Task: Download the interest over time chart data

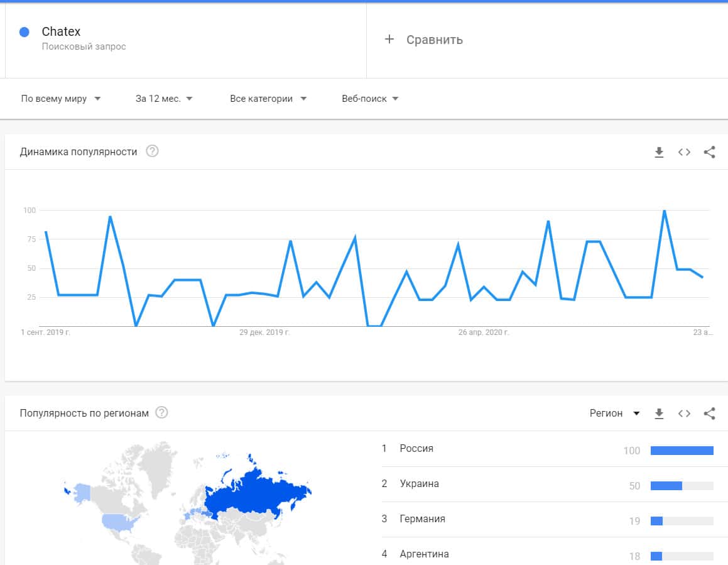Action: [x=659, y=152]
